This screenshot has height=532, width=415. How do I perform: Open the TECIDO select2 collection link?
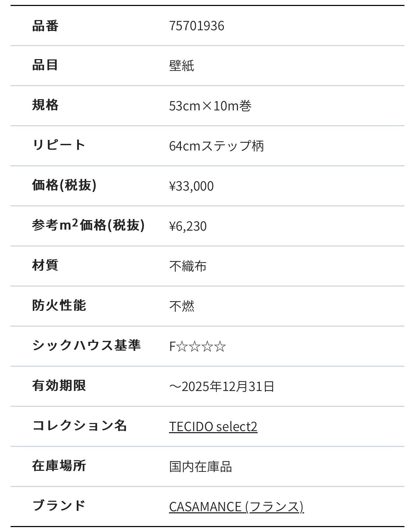point(213,426)
